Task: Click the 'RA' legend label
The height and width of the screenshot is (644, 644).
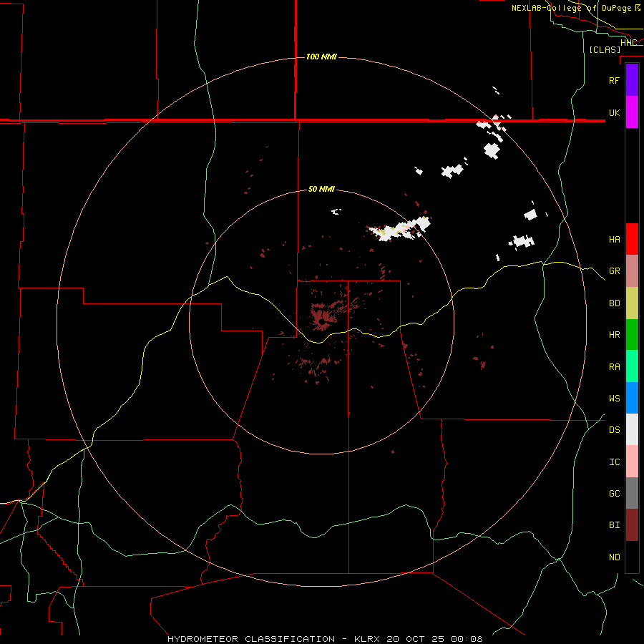Action: point(614,366)
